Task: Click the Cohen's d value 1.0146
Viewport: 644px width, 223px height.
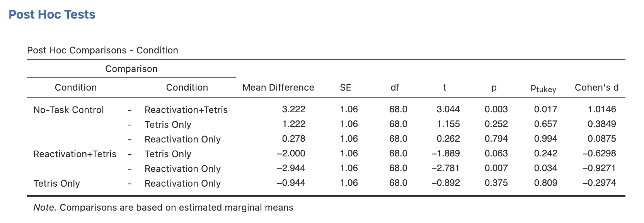Action: (x=602, y=109)
